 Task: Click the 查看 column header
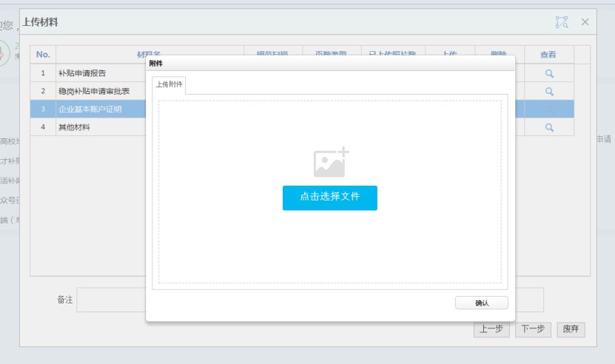pyautogui.click(x=548, y=55)
